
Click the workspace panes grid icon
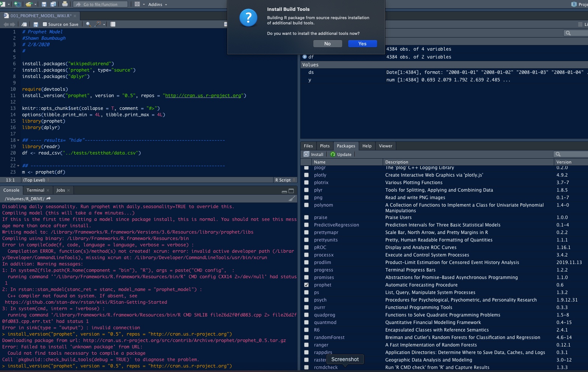137,4
